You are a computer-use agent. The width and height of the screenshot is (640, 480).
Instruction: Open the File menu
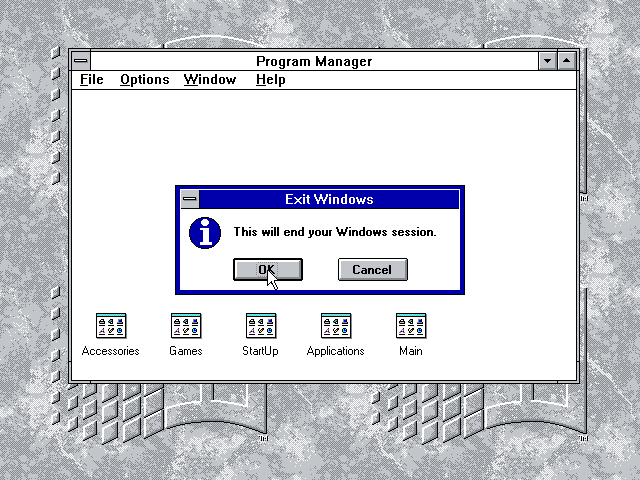point(92,80)
